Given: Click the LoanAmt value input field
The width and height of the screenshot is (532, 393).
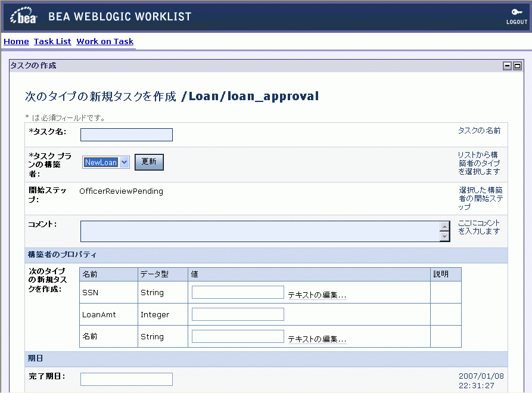Looking at the screenshot, I should 238,314.
